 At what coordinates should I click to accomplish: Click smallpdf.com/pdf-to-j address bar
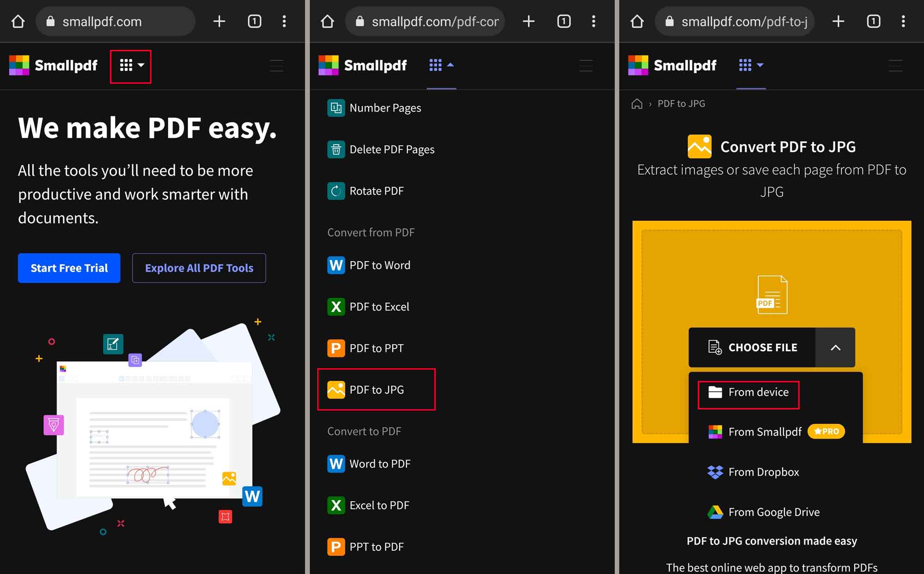pos(735,21)
